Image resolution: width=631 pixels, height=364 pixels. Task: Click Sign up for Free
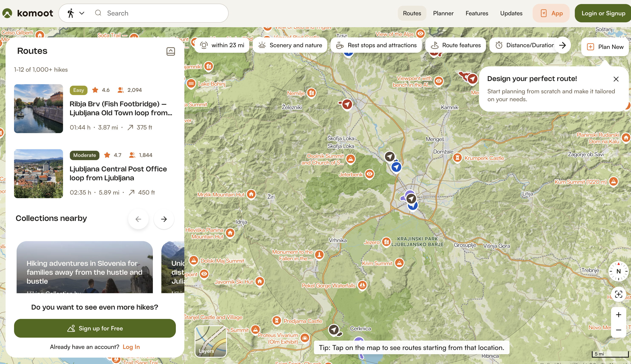pos(95,328)
